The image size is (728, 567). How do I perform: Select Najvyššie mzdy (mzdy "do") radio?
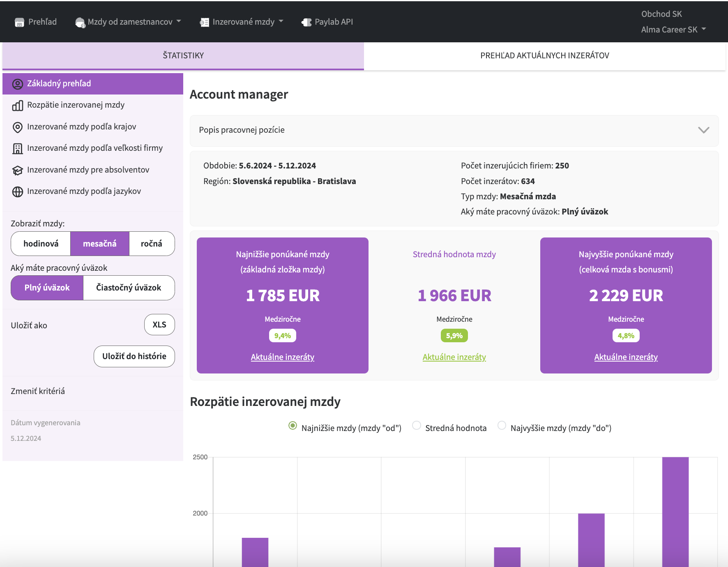pos(502,426)
